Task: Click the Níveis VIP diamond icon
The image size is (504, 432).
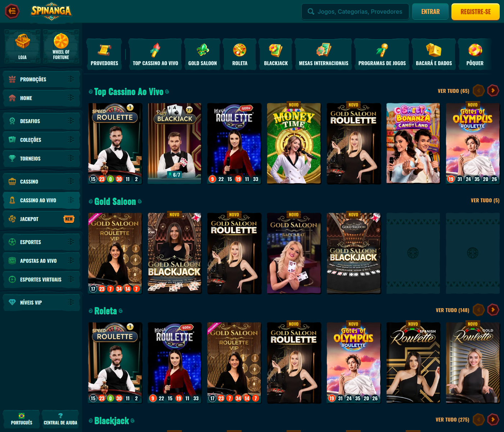Action: tap(12, 302)
